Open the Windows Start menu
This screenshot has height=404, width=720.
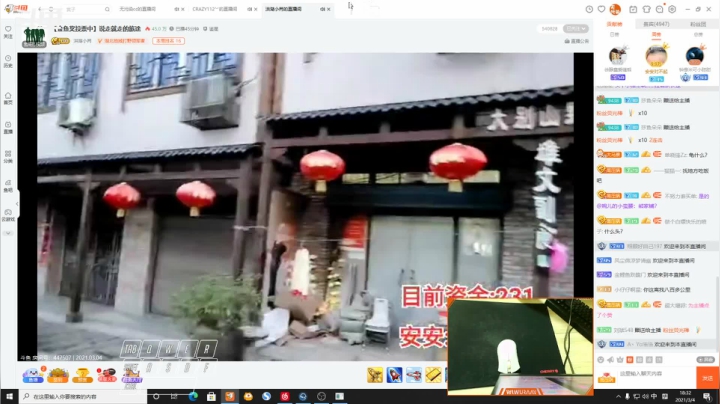9,396
